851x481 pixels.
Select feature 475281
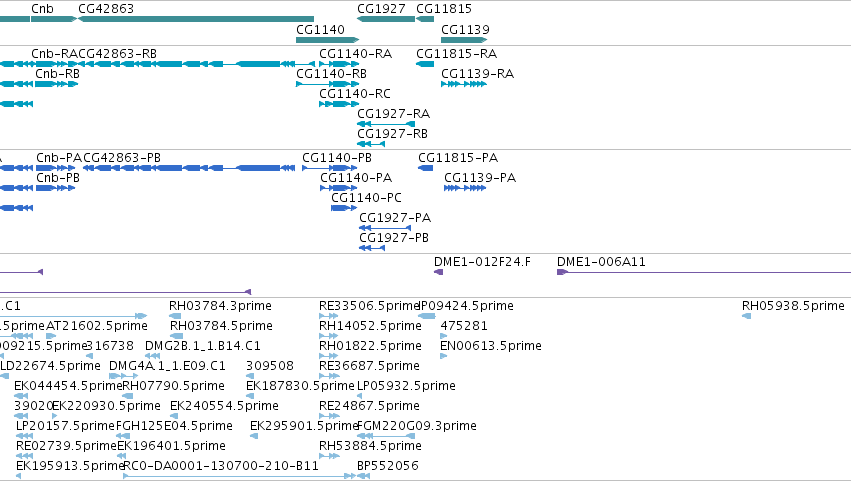(444, 336)
